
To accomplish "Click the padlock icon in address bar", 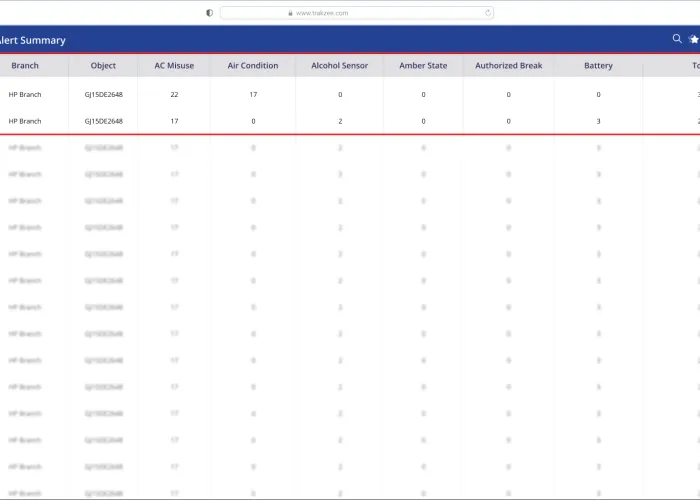I will click(x=290, y=13).
